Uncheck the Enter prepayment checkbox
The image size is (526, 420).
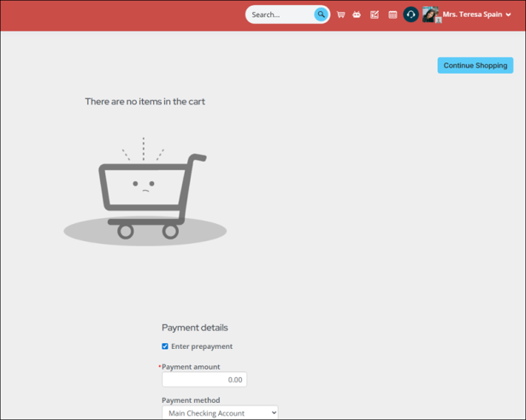(x=165, y=346)
